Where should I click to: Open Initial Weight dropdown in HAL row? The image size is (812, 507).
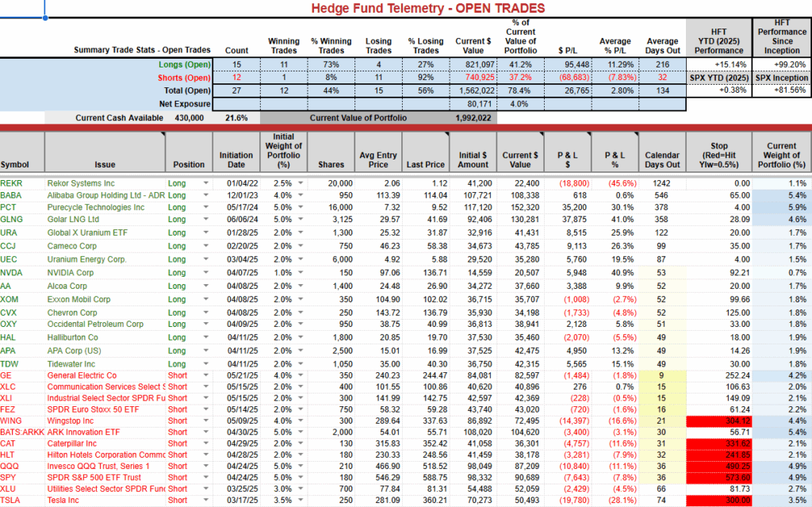[301, 337]
